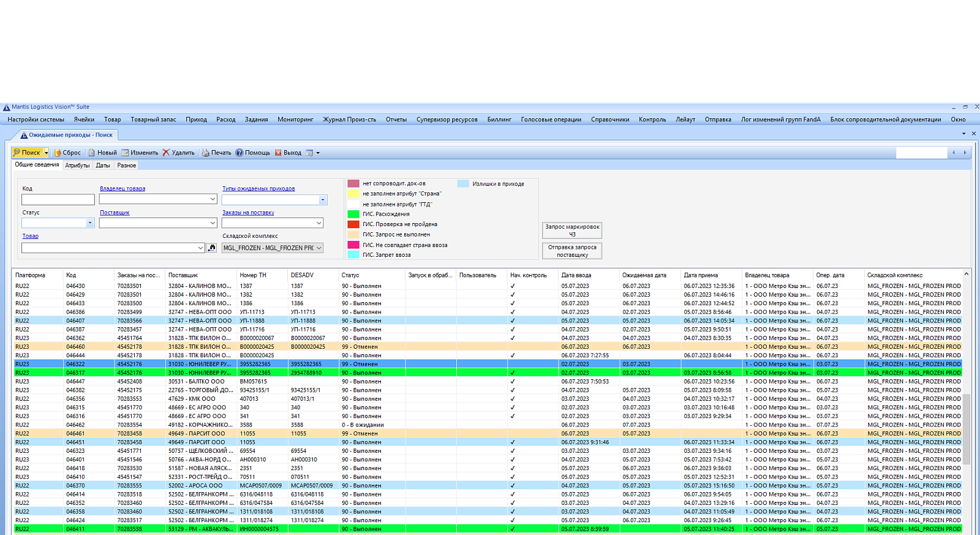Switch to the Даты tab
Screen dimensions: 980x535
coord(103,165)
